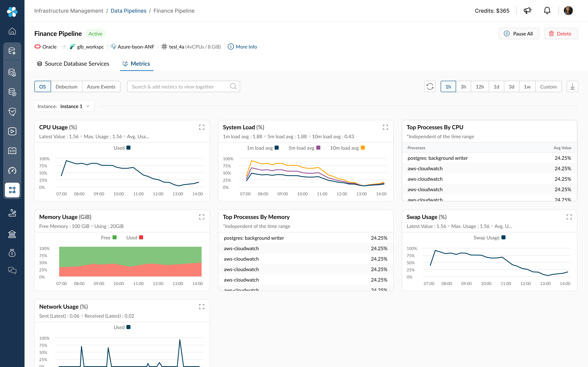Viewport: 588px width, 367px height.
Task: Toggle the Used legend on CPU Usage chart
Action: pos(122,148)
